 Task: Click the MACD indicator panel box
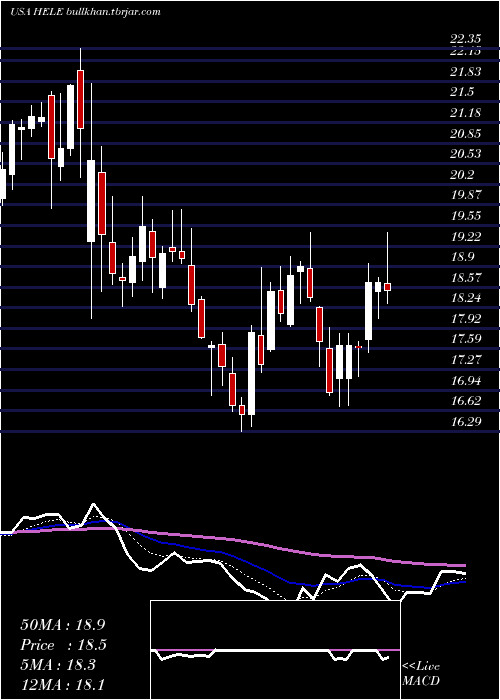coord(275,650)
